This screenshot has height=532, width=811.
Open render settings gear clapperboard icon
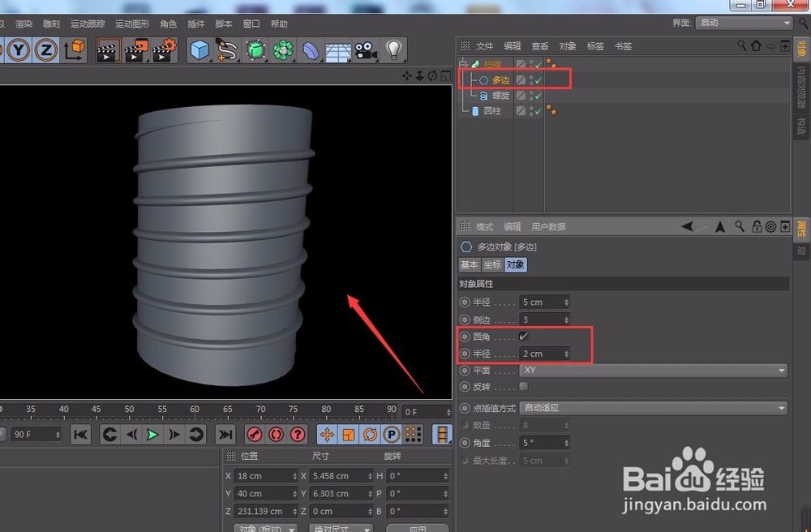coord(165,50)
